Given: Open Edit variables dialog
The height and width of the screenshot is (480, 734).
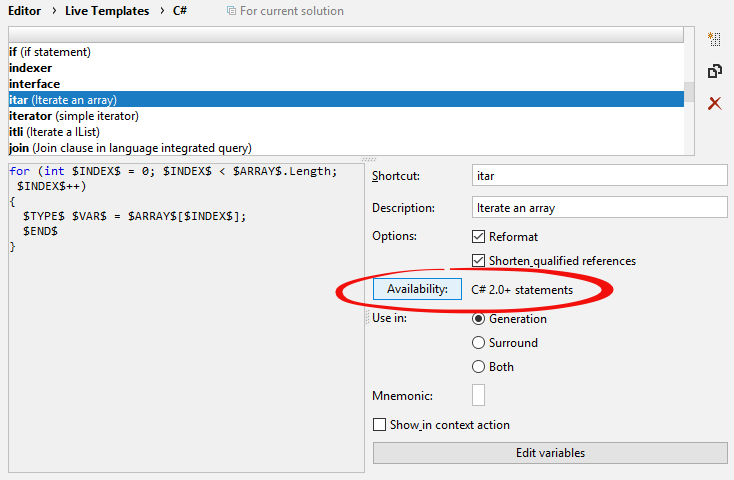Looking at the screenshot, I should tap(550, 453).
